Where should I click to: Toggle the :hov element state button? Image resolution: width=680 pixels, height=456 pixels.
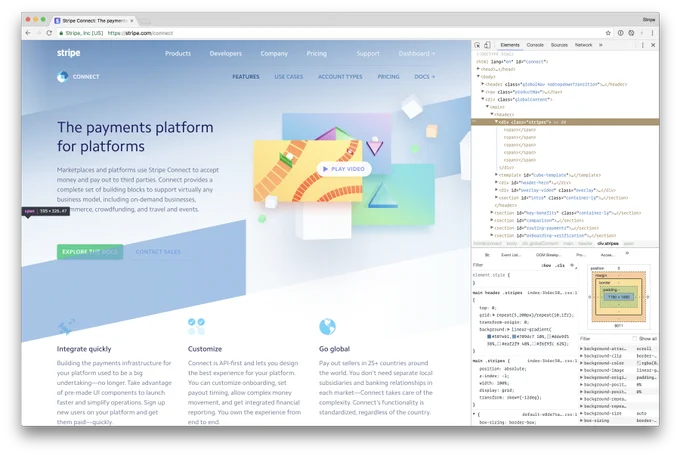point(546,265)
